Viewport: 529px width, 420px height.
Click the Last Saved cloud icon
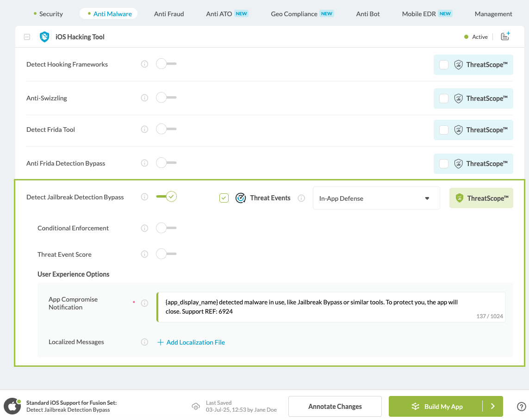coord(196,407)
